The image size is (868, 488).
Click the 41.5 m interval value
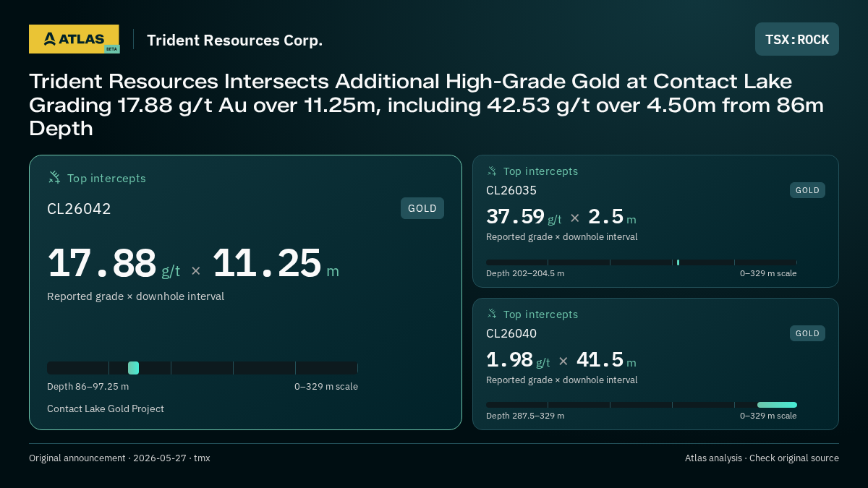[606, 360]
